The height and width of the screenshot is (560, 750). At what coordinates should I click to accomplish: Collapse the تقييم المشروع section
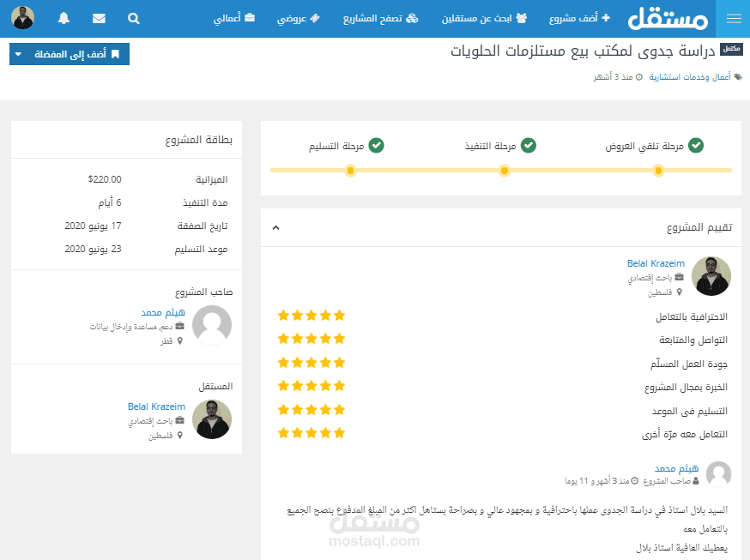pos(275,227)
